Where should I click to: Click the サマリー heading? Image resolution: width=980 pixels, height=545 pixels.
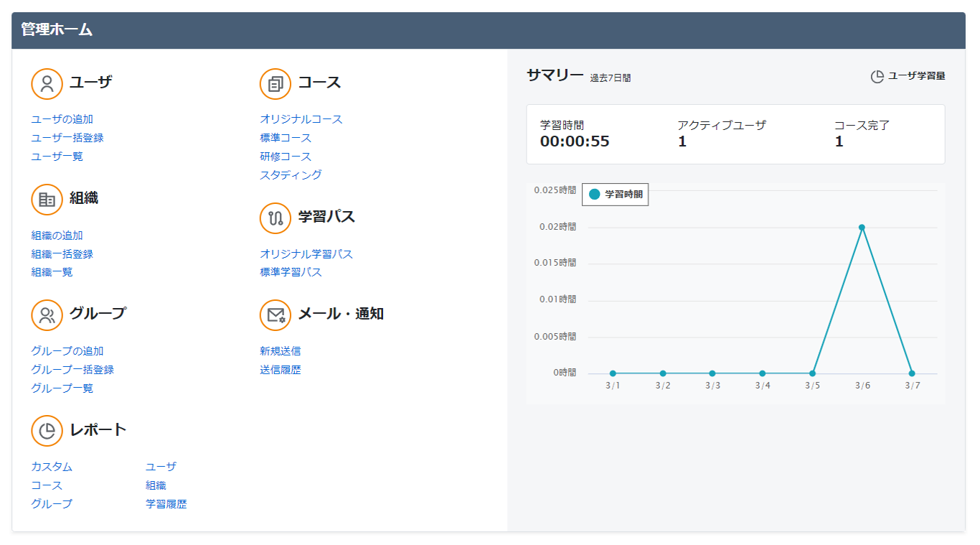[555, 75]
